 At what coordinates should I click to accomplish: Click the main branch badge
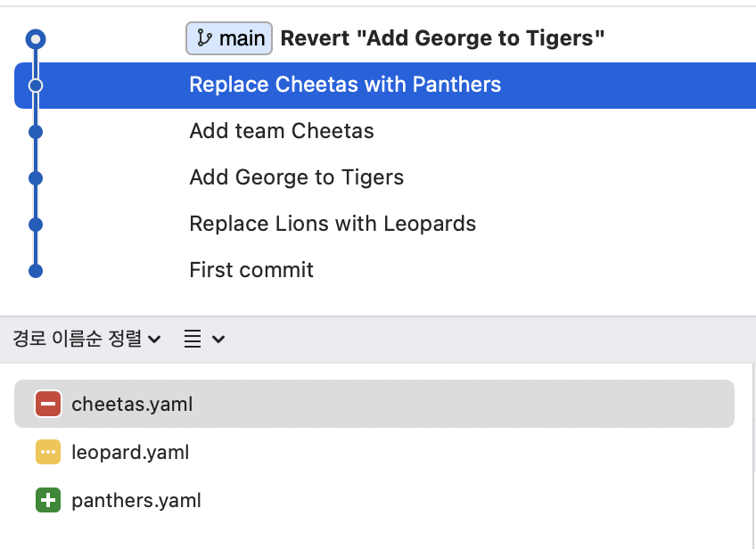229,38
